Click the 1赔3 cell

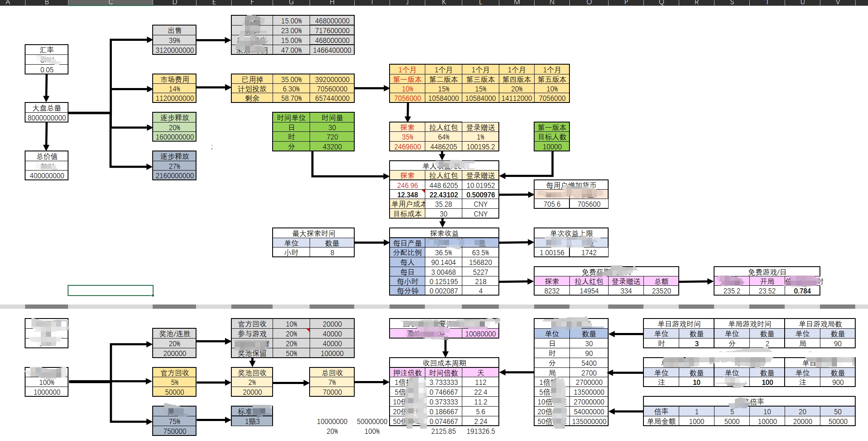pos(252,421)
